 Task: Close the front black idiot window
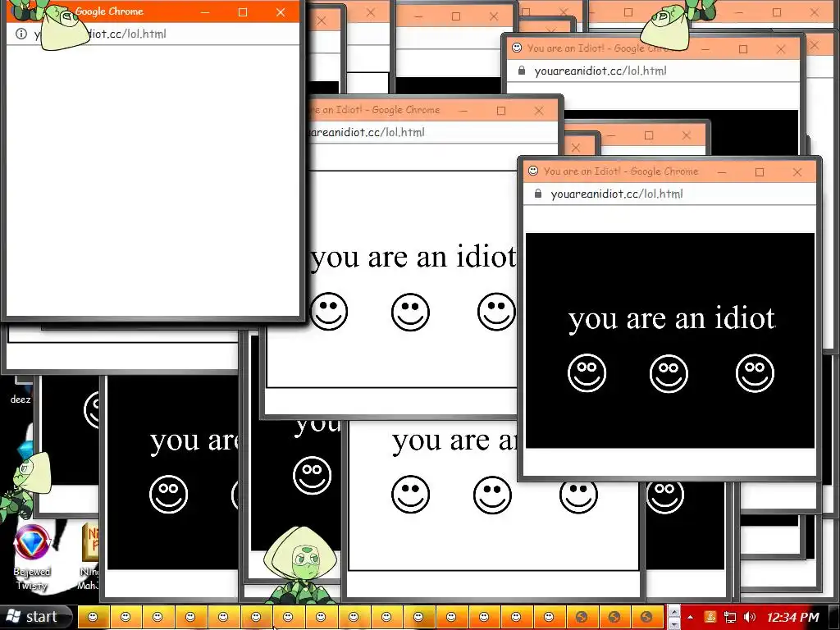(797, 172)
